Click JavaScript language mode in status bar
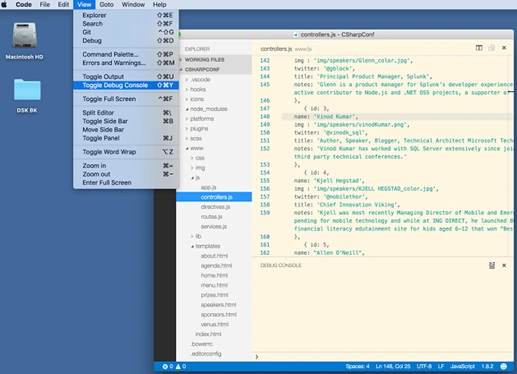 [462, 366]
